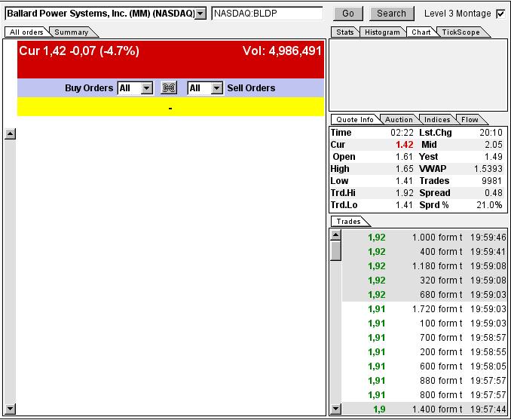Toggle the Level 3 Montage checkbox
The height and width of the screenshot is (420, 511).
(500, 14)
